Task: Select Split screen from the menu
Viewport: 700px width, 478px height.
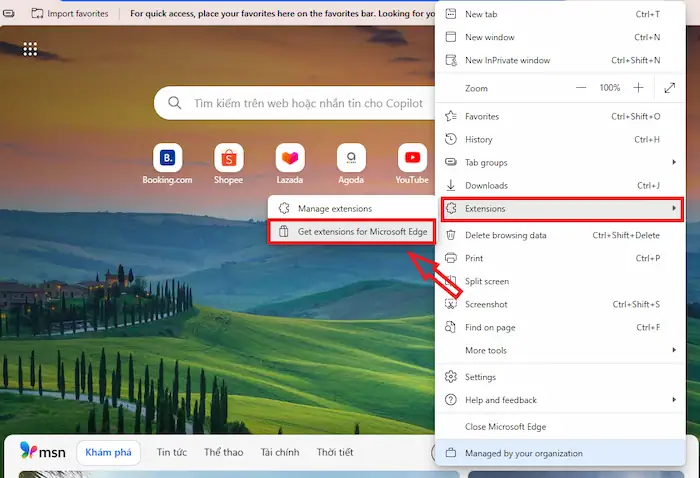Action: pyautogui.click(x=560, y=281)
